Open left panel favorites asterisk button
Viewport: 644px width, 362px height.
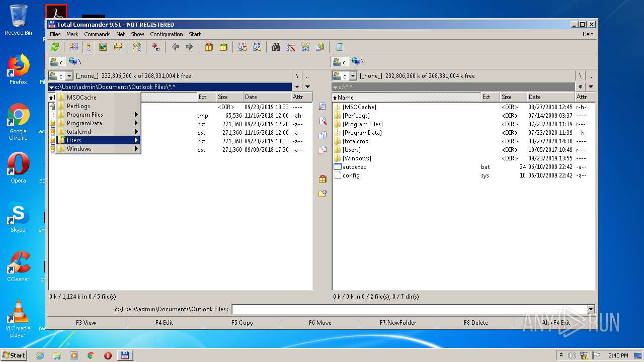pyautogui.click(x=297, y=87)
